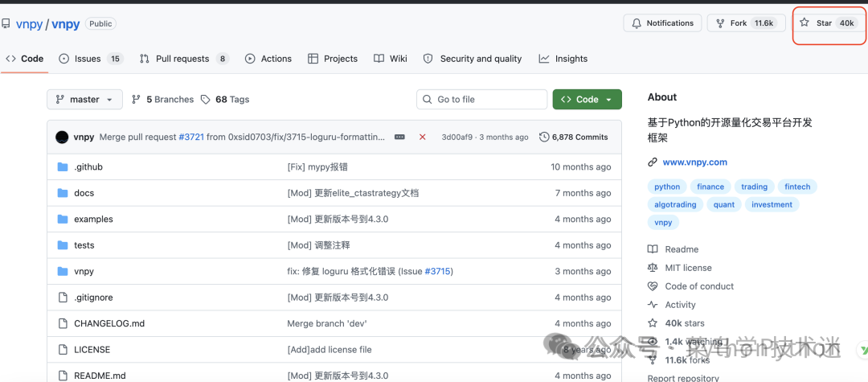Image resolution: width=868 pixels, height=382 pixels.
Task: Select the quant topic tag
Action: coord(724,205)
